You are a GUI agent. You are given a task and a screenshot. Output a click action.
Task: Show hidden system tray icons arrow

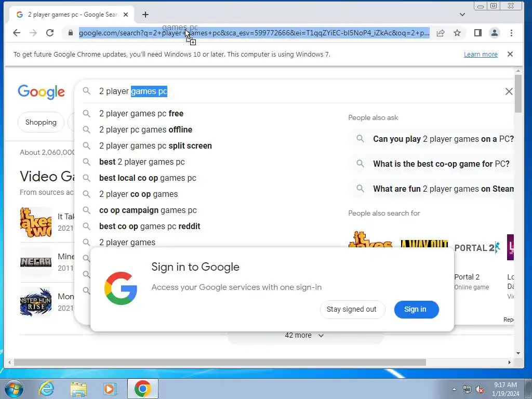coord(454,389)
